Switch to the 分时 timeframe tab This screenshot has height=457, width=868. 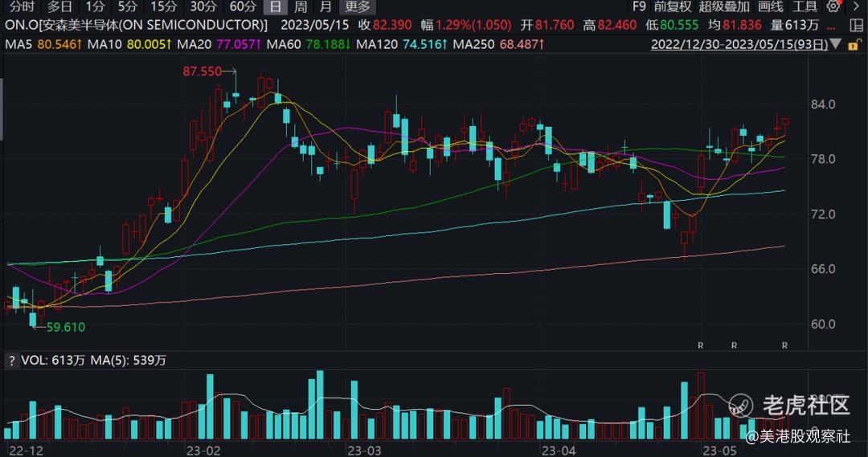23,6
